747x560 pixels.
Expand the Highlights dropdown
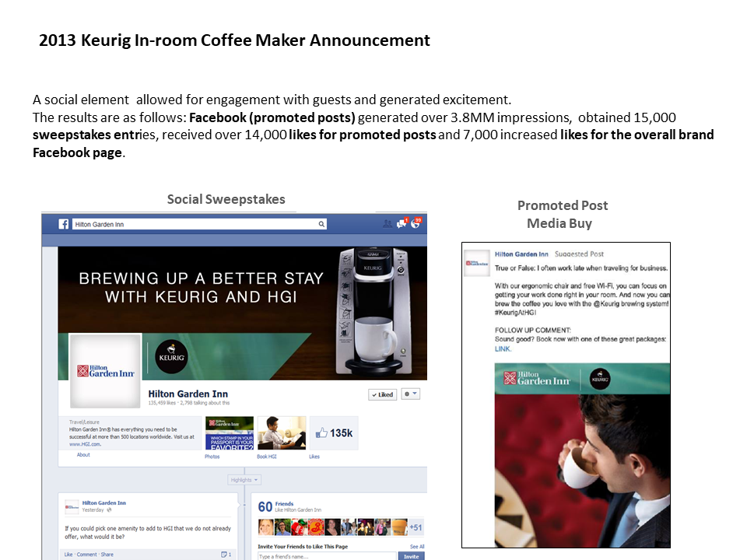244,480
